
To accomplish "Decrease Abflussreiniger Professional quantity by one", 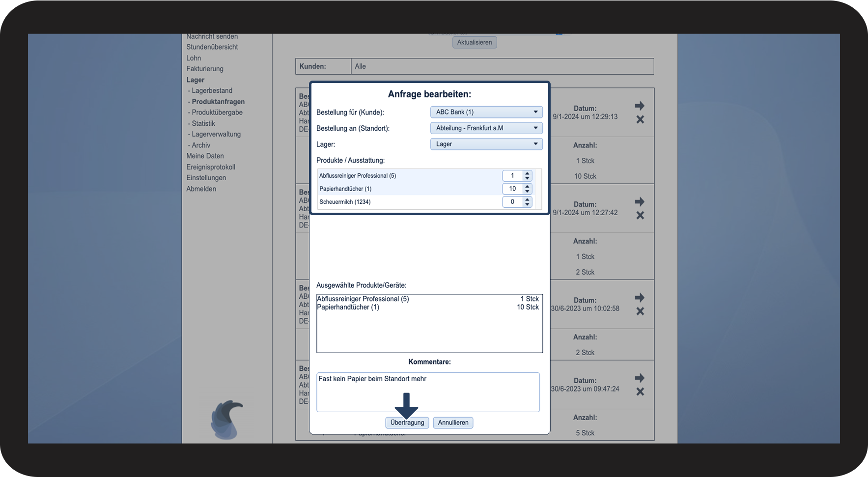I will point(528,178).
